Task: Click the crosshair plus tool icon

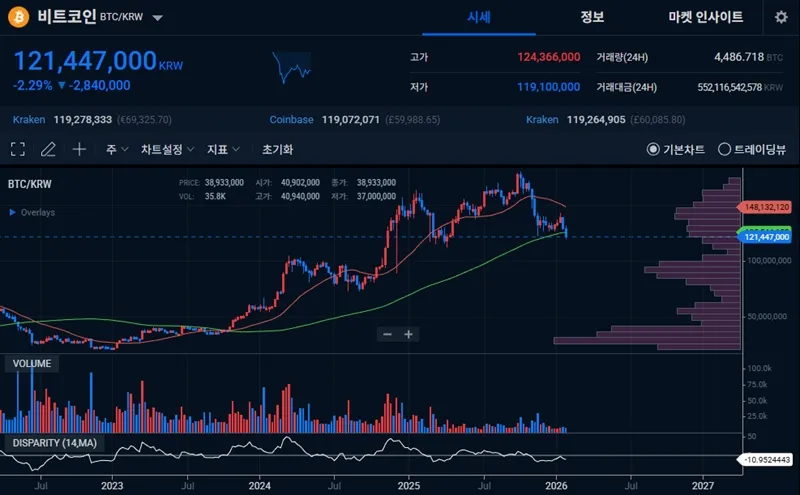Action: click(x=79, y=149)
